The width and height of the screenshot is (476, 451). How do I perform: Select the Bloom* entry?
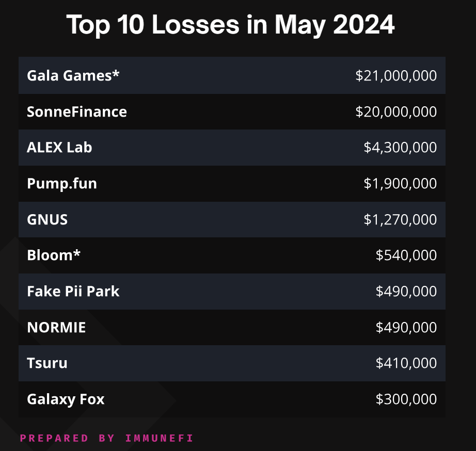[53, 255]
